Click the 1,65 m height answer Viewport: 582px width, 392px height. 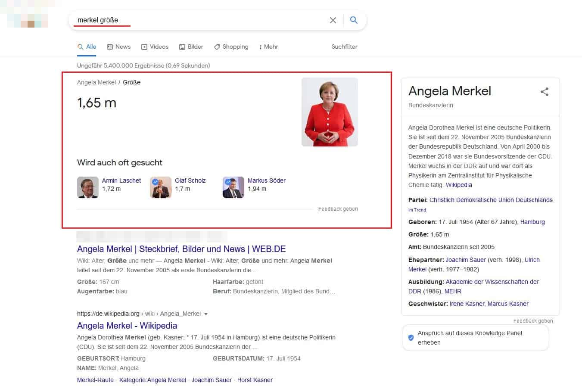(97, 103)
